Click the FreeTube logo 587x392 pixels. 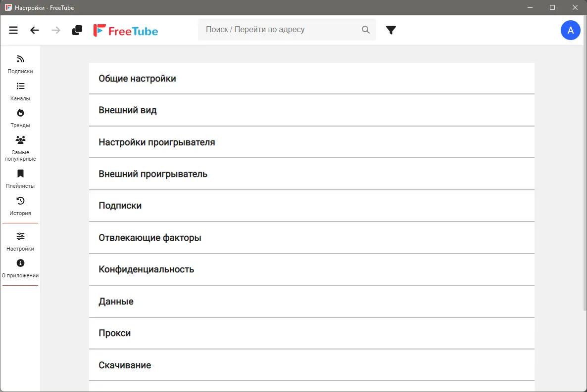126,31
